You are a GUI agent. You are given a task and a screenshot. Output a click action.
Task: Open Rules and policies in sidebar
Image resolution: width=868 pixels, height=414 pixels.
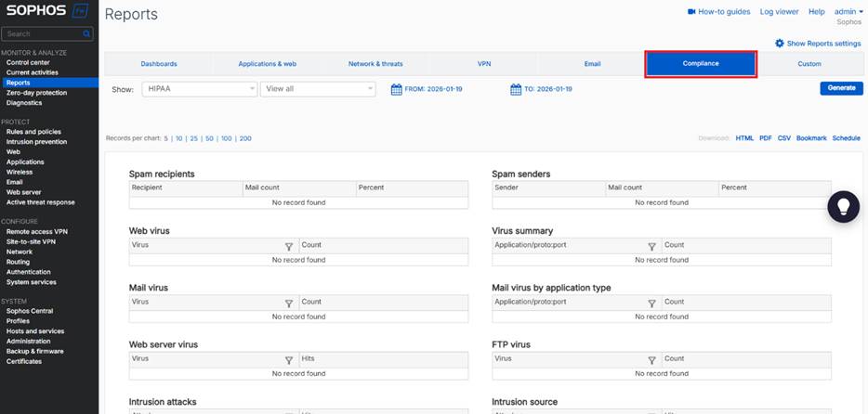click(x=33, y=132)
